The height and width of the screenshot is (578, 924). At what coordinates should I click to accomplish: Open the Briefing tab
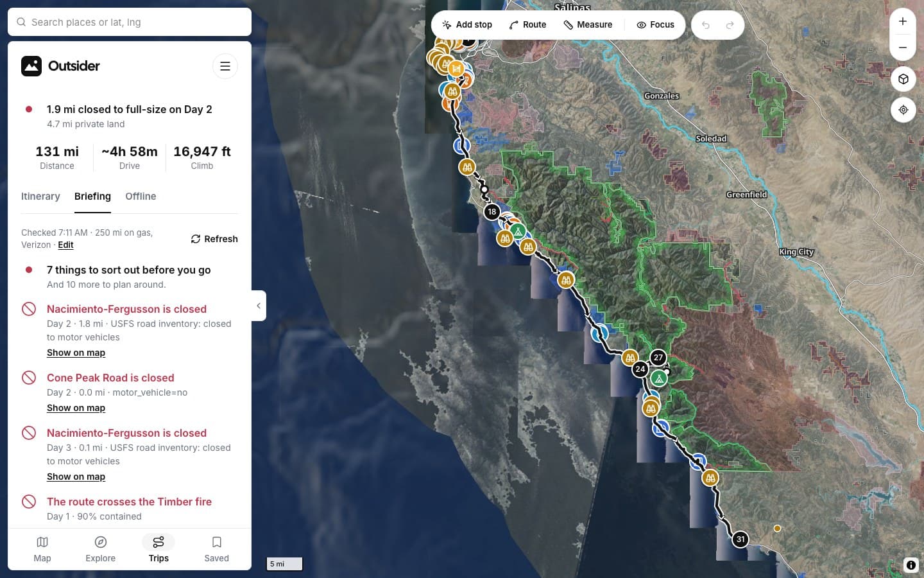pyautogui.click(x=92, y=197)
